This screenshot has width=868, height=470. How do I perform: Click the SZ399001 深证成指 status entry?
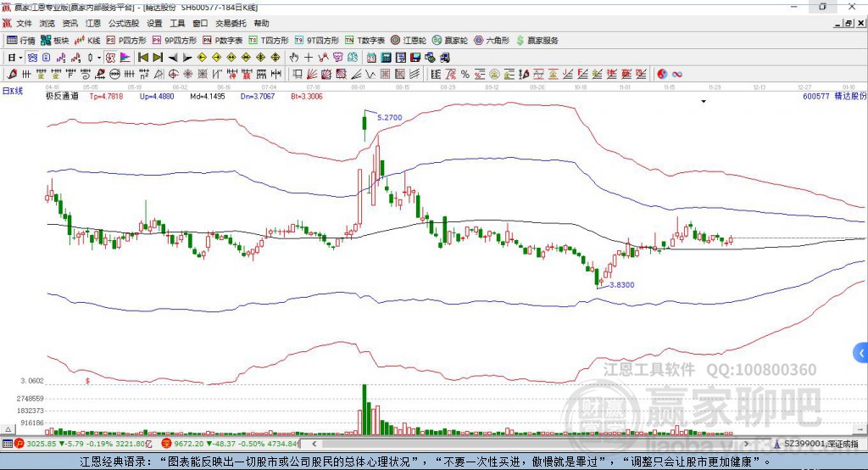(816, 444)
